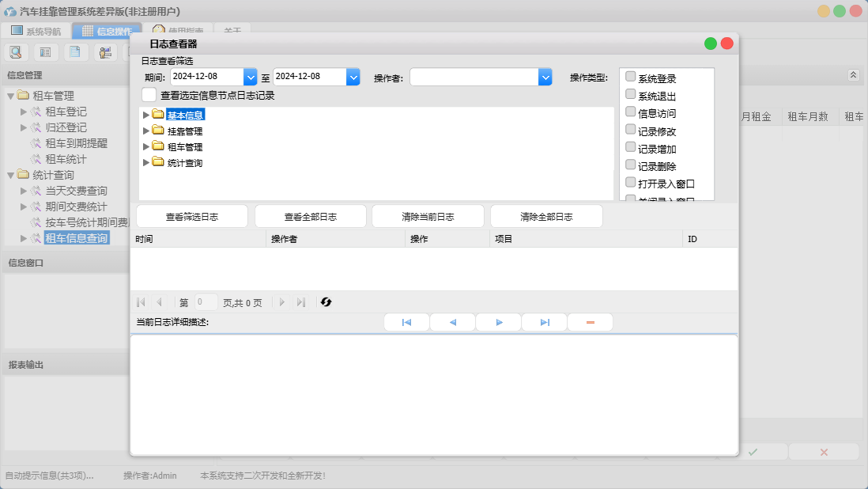
Task: Go to next log record (blue arrow)
Action: tap(499, 323)
